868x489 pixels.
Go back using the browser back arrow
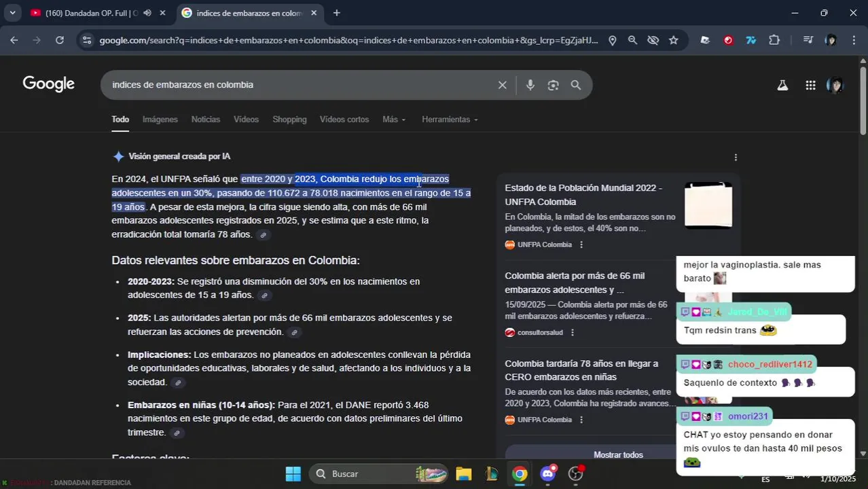[14, 40]
